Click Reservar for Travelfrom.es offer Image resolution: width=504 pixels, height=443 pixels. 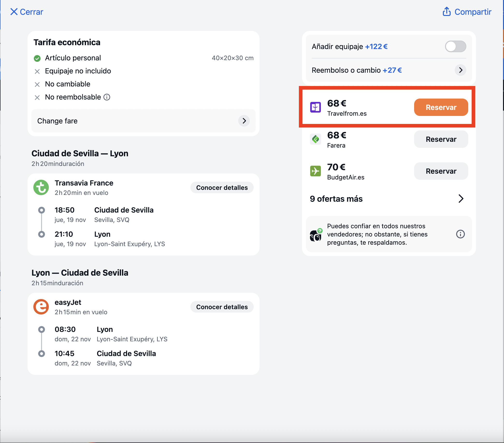point(441,107)
